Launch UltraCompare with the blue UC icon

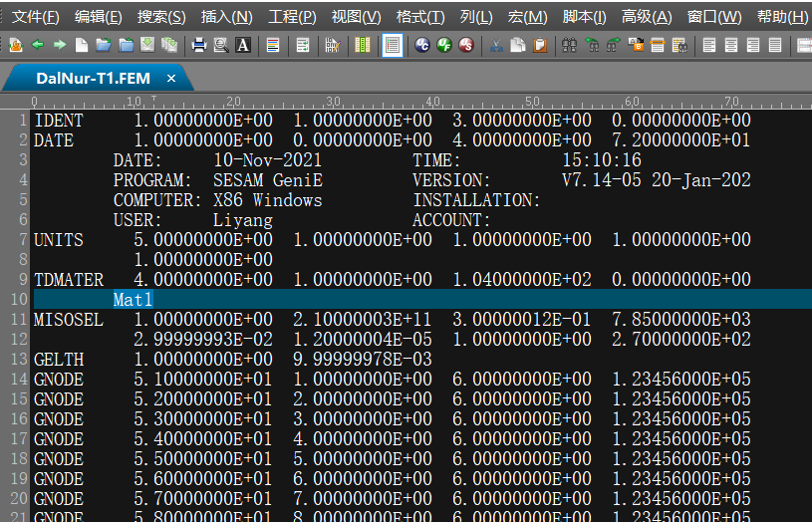(422, 46)
